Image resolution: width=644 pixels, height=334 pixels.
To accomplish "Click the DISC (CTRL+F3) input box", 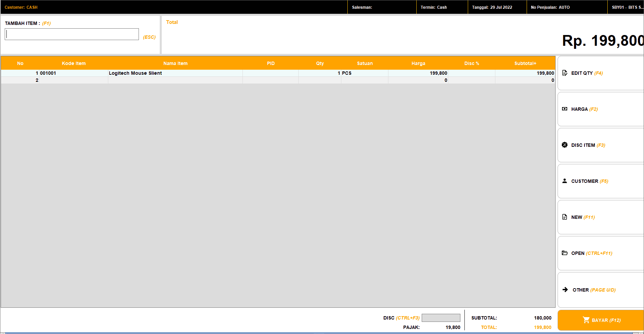I will (x=441, y=318).
